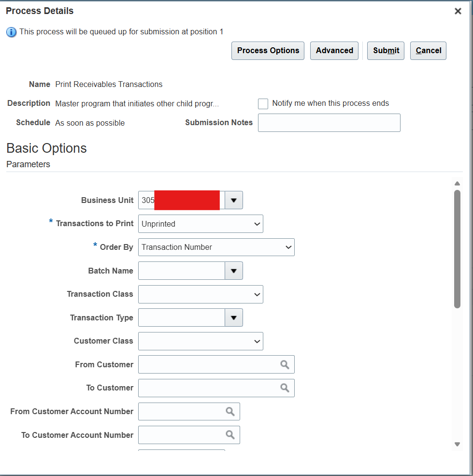Open the Transaction Type dropdown arrow

pyautogui.click(x=233, y=317)
